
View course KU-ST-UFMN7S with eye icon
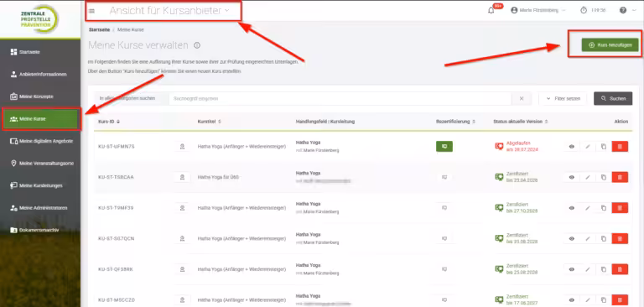[571, 146]
